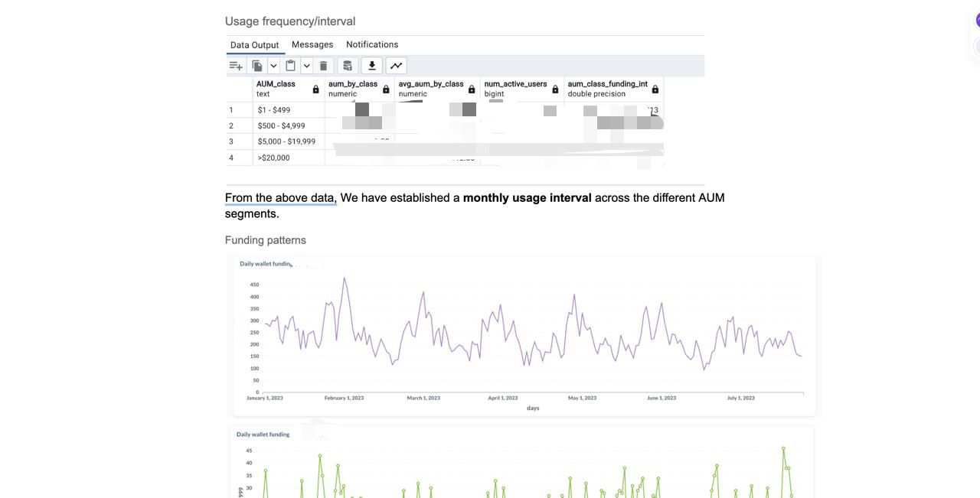
Task: Switch to the Messages tab
Action: (x=312, y=44)
